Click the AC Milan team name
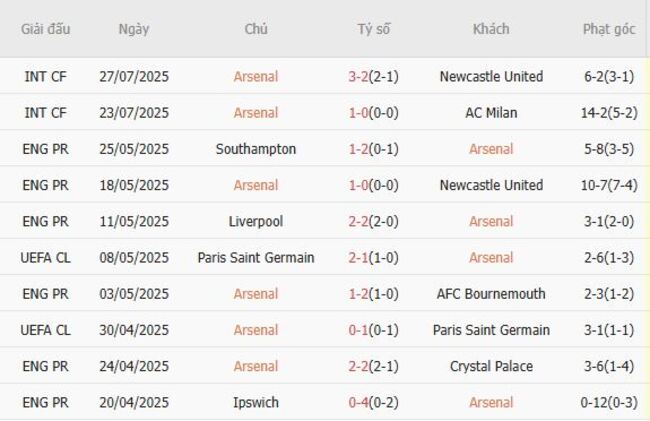The image size is (650, 421). pyautogui.click(x=491, y=113)
